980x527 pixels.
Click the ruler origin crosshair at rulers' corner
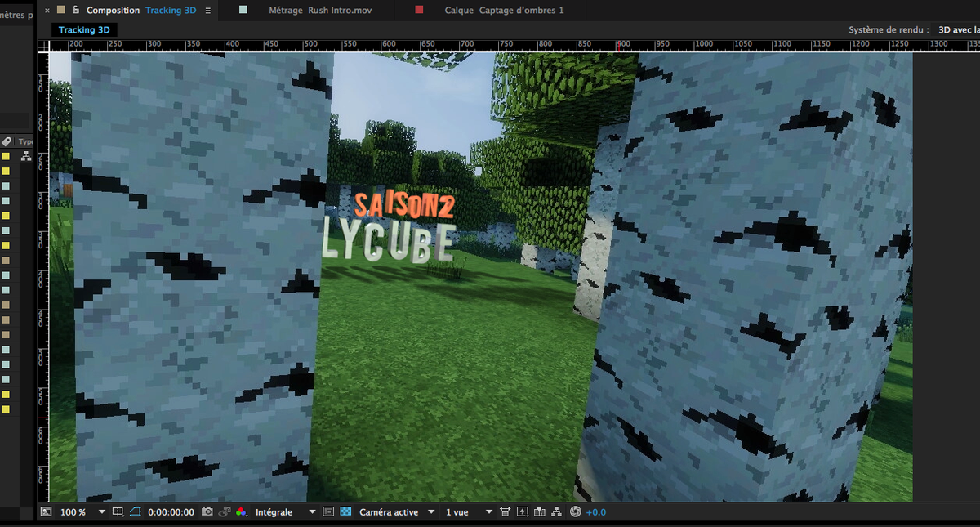point(43,46)
